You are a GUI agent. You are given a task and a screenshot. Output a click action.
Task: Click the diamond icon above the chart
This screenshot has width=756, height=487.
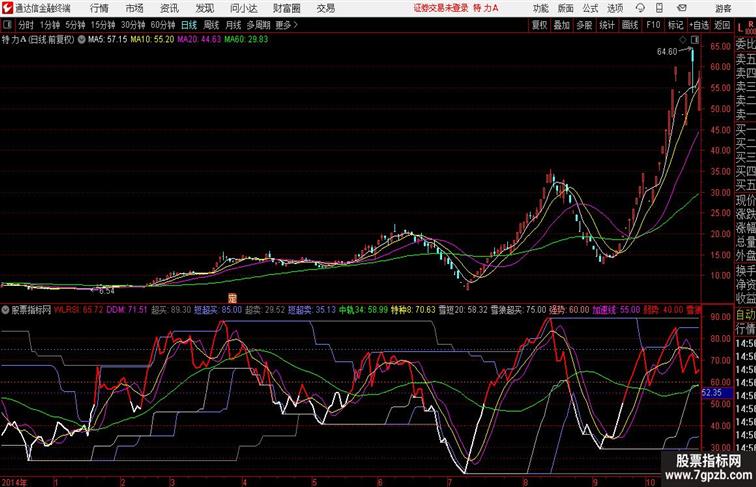coord(683,40)
